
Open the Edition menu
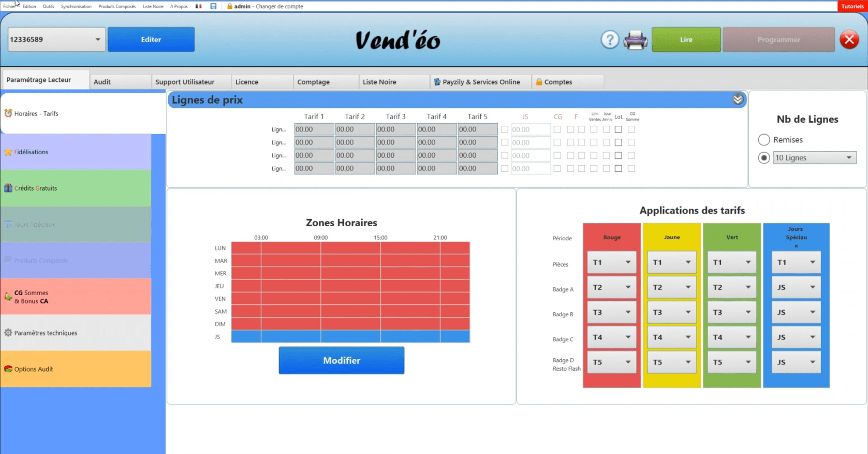(x=30, y=6)
